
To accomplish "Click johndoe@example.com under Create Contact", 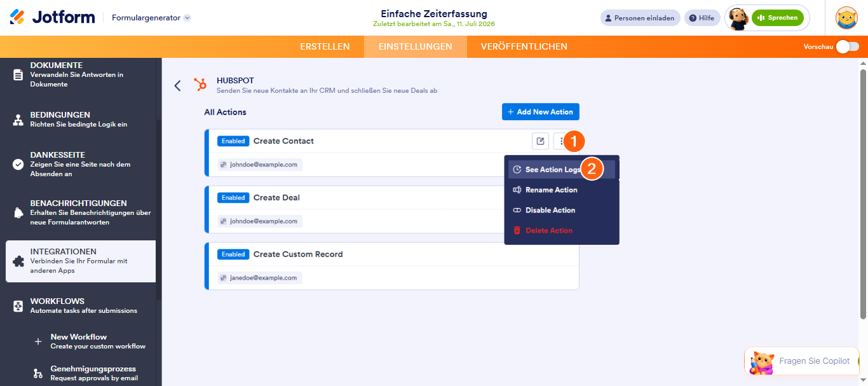I will click(x=259, y=165).
